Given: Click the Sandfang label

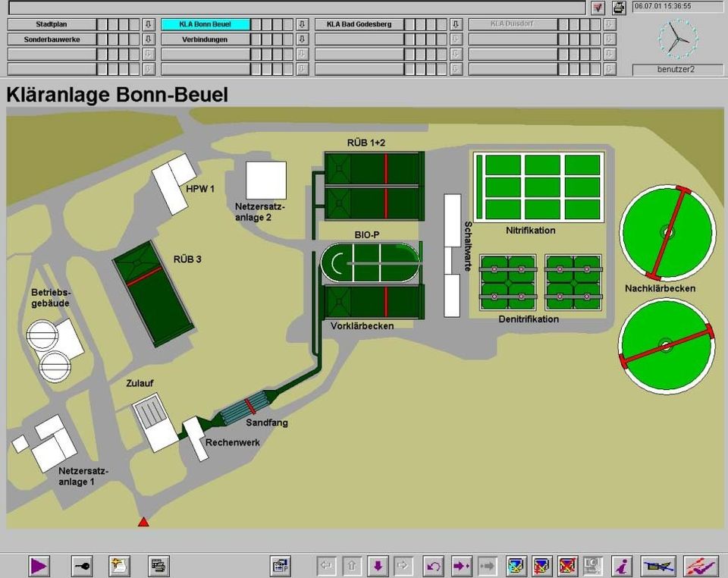Looking at the screenshot, I should (267, 423).
